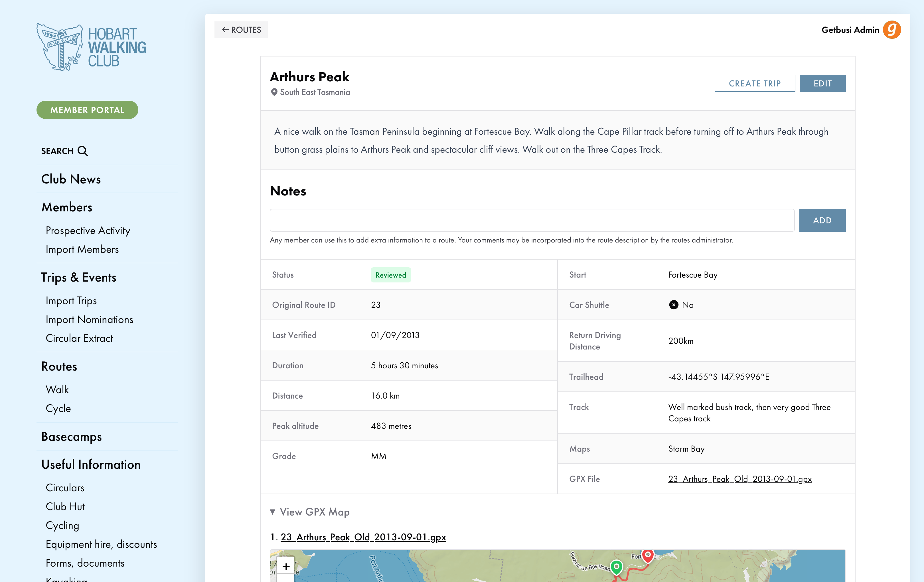This screenshot has width=924, height=582.
Task: Zoom in on the GPX map
Action: click(286, 566)
